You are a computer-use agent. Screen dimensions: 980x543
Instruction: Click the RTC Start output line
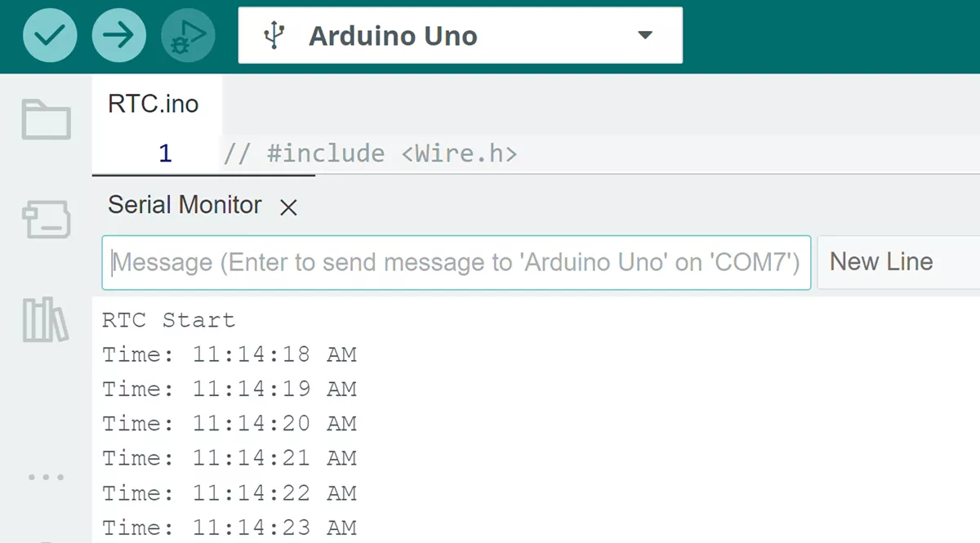point(169,320)
